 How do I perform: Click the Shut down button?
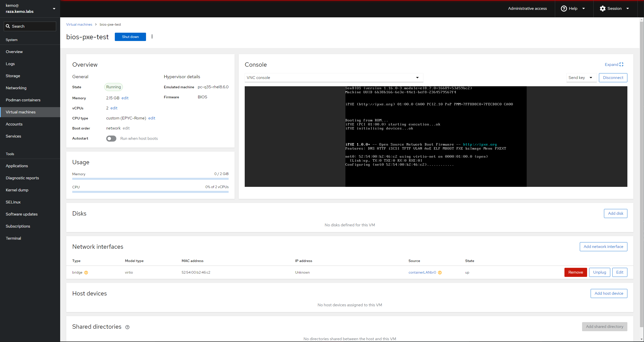pyautogui.click(x=130, y=37)
